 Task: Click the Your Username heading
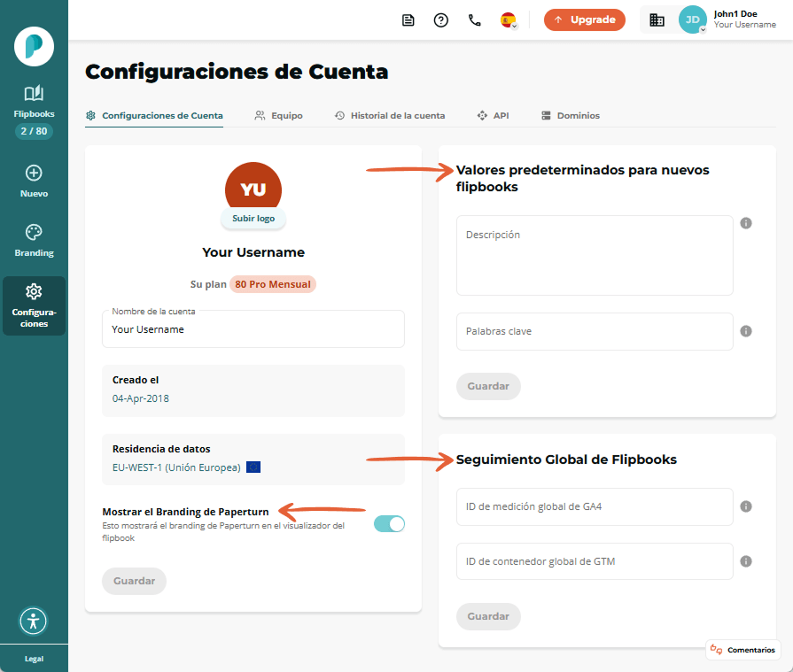pyautogui.click(x=253, y=252)
